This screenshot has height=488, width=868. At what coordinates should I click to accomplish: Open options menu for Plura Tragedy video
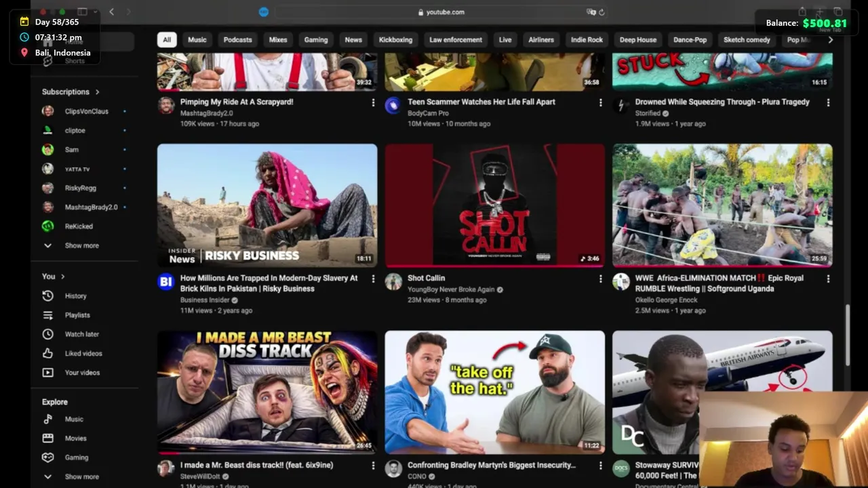(828, 102)
